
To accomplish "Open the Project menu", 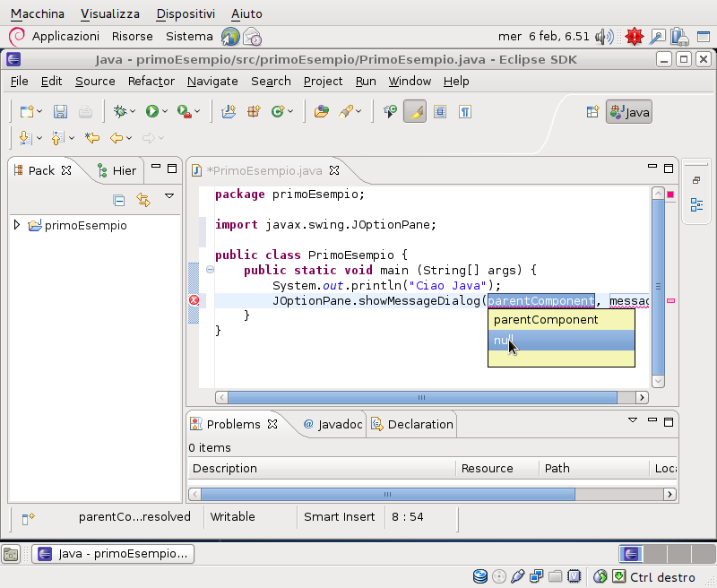I will coord(323,81).
